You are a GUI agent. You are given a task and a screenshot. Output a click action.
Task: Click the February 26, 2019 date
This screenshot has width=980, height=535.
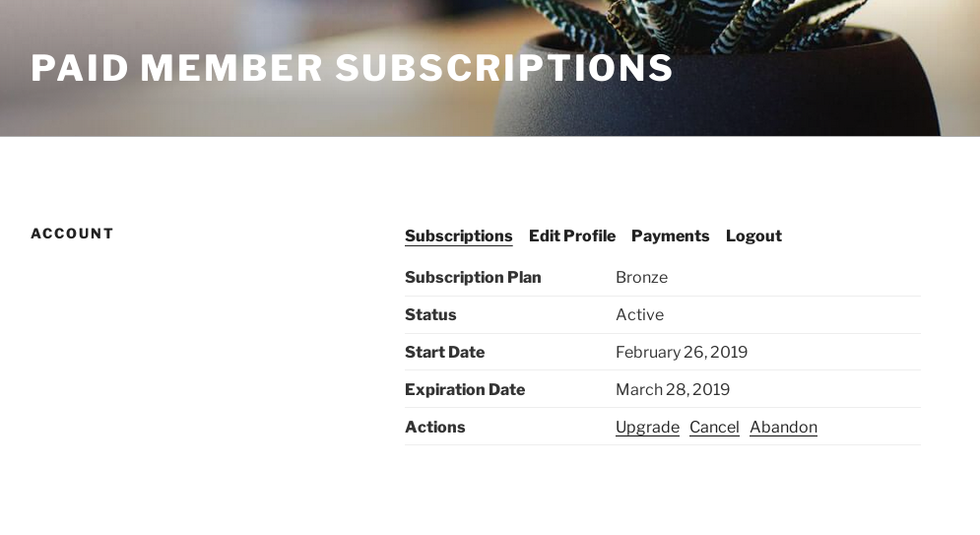pyautogui.click(x=682, y=352)
